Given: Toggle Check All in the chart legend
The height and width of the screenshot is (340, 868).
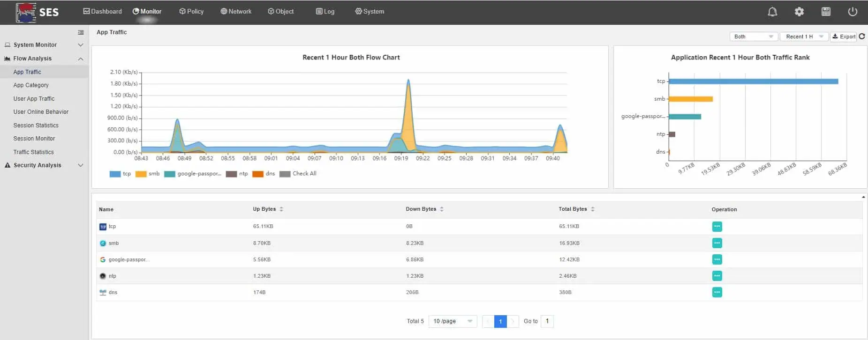Looking at the screenshot, I should click(x=298, y=174).
